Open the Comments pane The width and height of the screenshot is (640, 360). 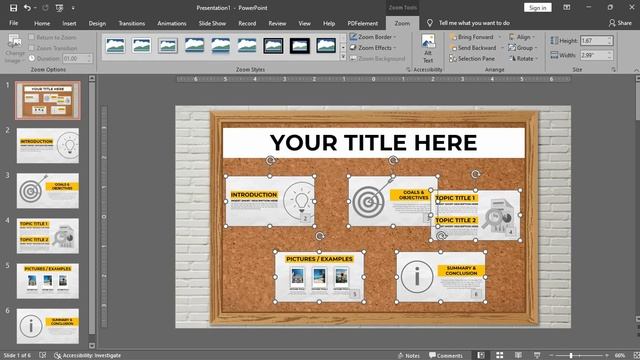[x=446, y=356]
